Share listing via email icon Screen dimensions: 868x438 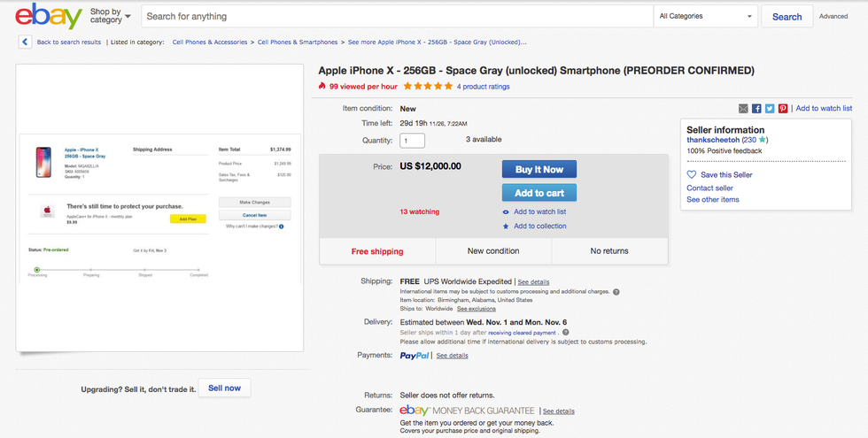[744, 109]
